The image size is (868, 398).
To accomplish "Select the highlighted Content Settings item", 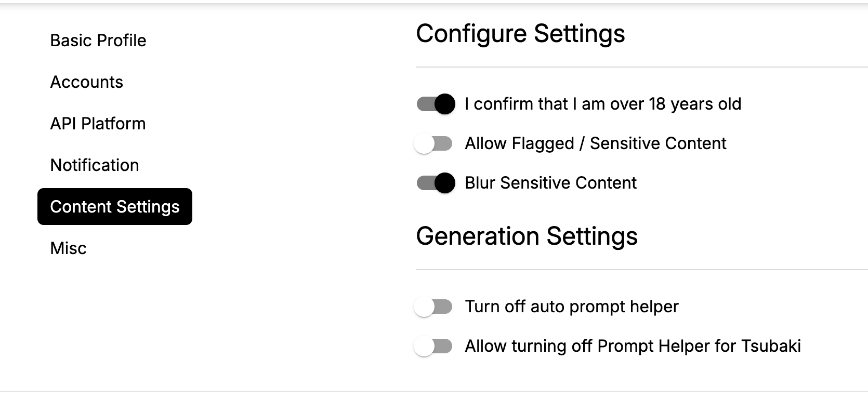I will pyautogui.click(x=115, y=207).
